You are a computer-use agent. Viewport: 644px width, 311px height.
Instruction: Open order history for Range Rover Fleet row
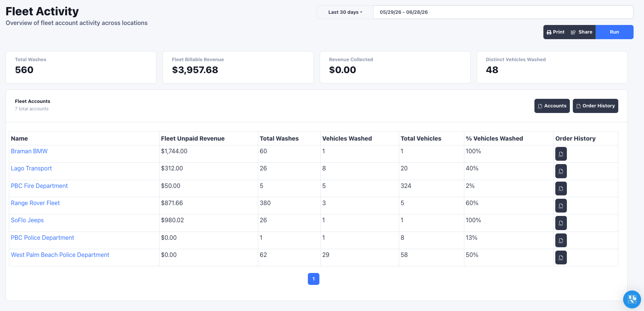(561, 205)
